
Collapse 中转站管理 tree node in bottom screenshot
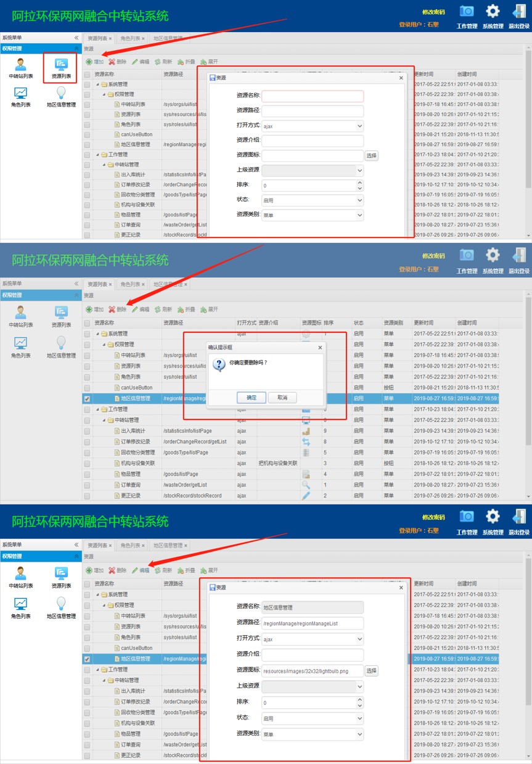[104, 681]
